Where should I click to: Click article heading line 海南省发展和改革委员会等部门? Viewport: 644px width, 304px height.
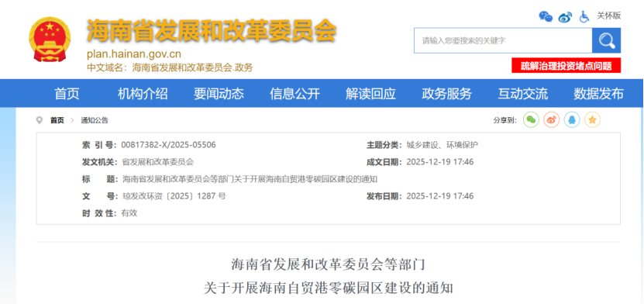tap(328, 265)
